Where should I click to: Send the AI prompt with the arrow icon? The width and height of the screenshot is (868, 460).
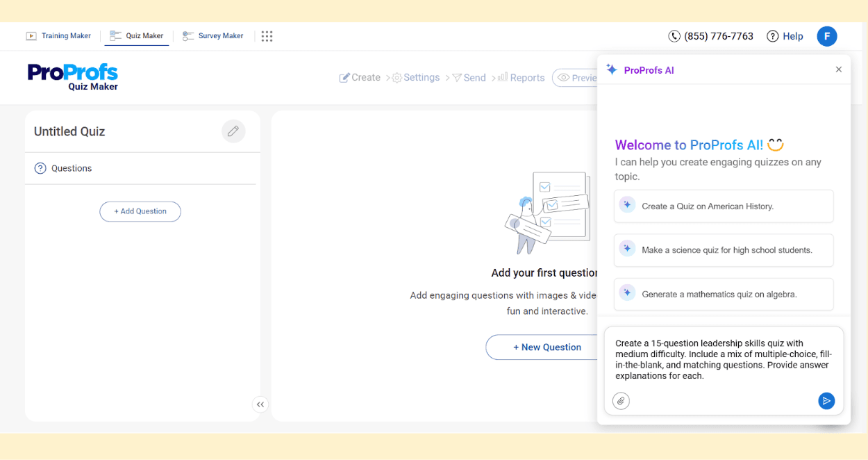(826, 401)
